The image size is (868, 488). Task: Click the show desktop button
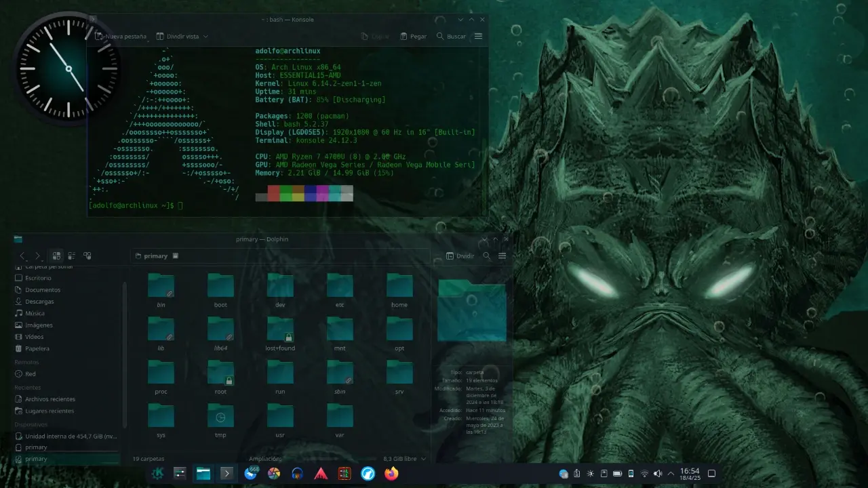click(x=711, y=474)
